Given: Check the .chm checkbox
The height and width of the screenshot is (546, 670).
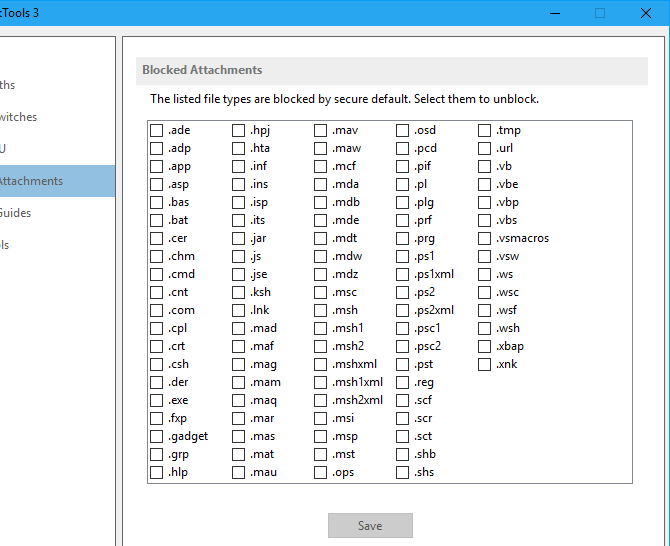Looking at the screenshot, I should (156, 256).
